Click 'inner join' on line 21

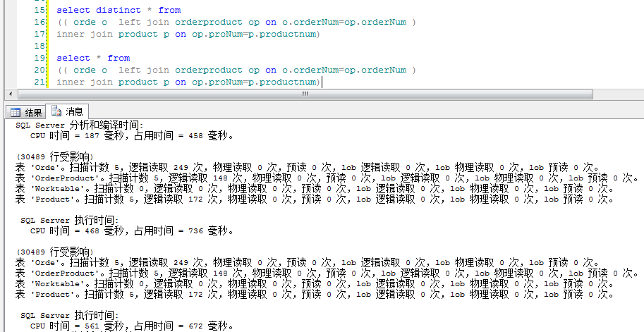coord(85,82)
